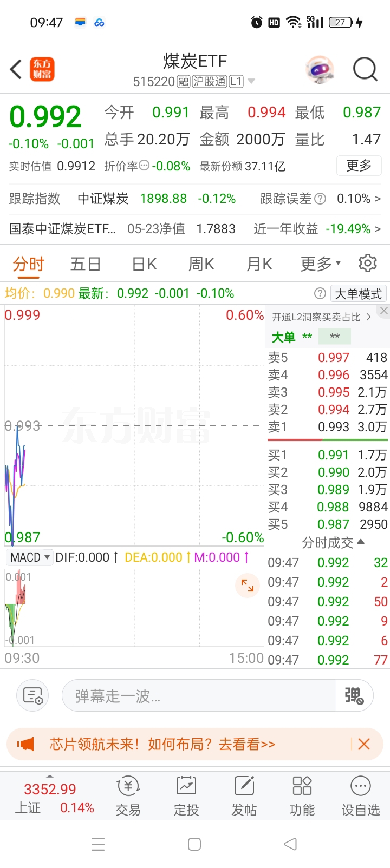Screen dimensions: 390x868
Task: Tap the back arrow icon
Action: tap(16, 69)
